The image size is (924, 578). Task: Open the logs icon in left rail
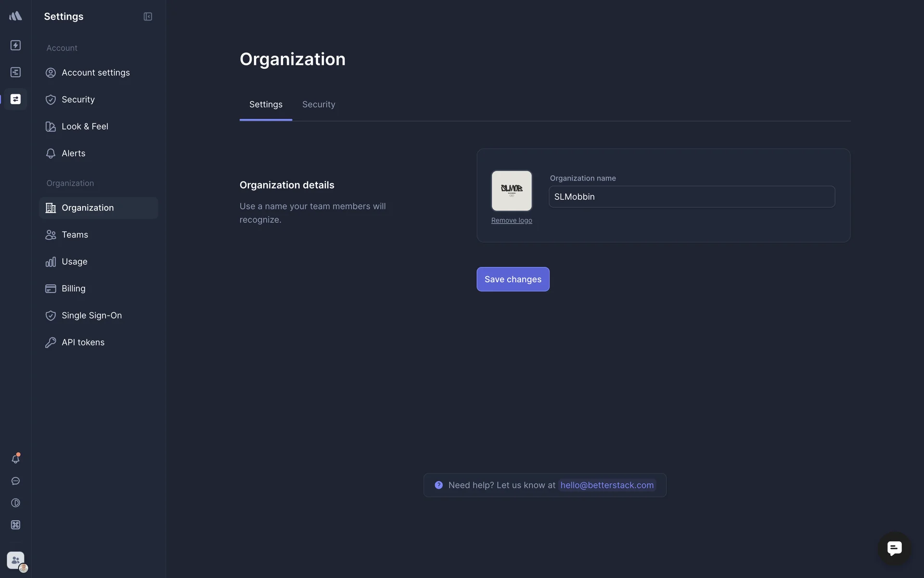click(x=15, y=72)
